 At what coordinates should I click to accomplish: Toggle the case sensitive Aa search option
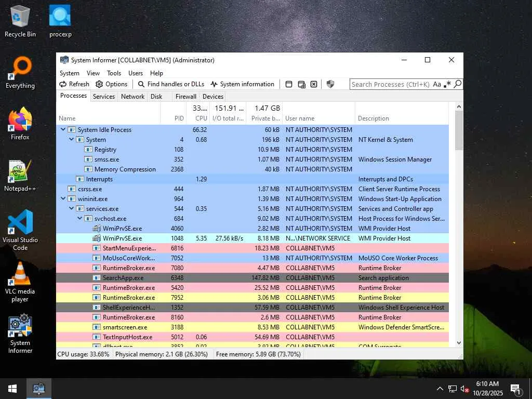pos(436,84)
